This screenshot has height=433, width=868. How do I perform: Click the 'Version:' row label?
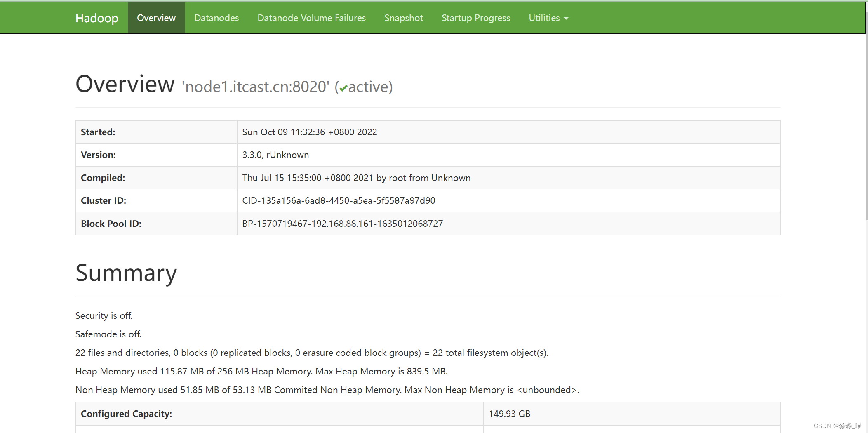98,155
